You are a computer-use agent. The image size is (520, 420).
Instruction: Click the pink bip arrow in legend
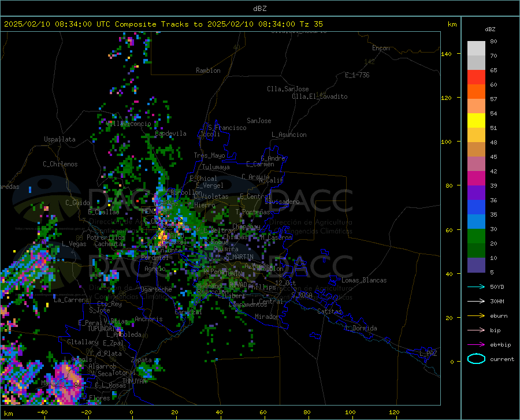476,330
